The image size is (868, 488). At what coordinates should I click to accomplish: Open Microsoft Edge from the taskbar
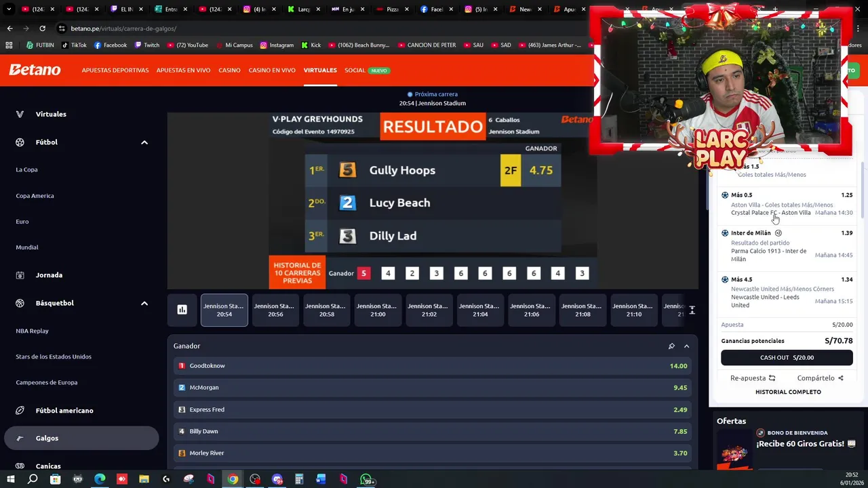[100, 479]
